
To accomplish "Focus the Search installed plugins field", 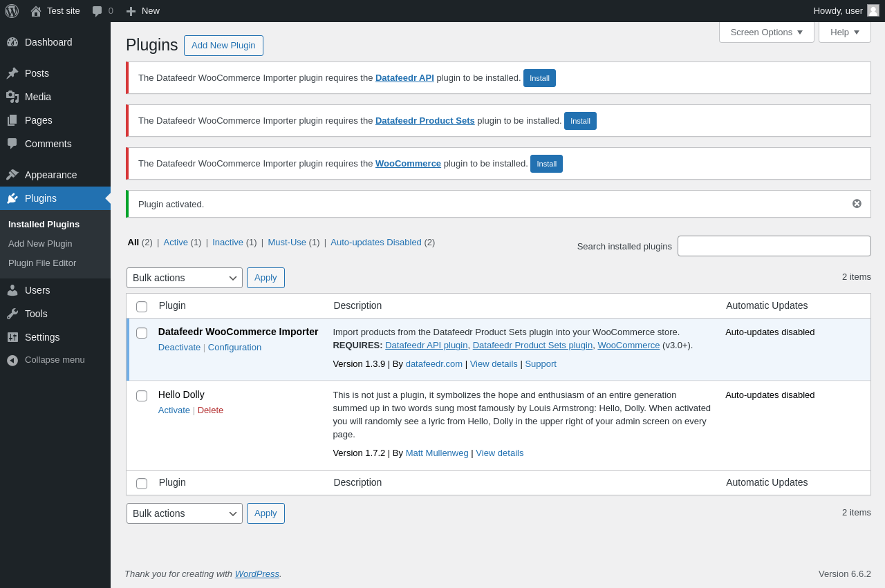I will click(x=774, y=246).
